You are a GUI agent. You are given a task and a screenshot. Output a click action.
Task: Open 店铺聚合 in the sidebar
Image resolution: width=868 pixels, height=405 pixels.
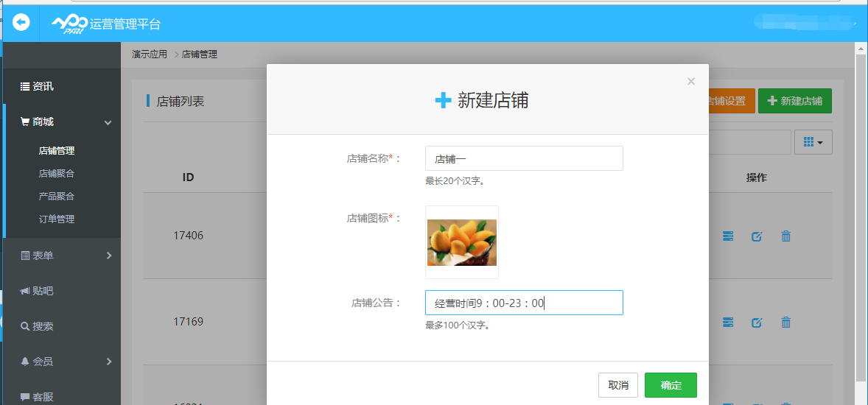click(x=57, y=174)
